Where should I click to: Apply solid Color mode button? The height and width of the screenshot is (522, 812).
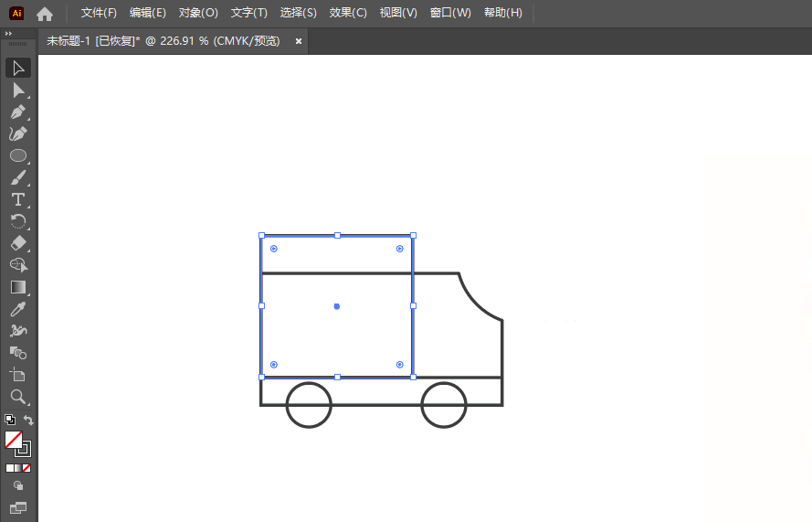[10, 468]
